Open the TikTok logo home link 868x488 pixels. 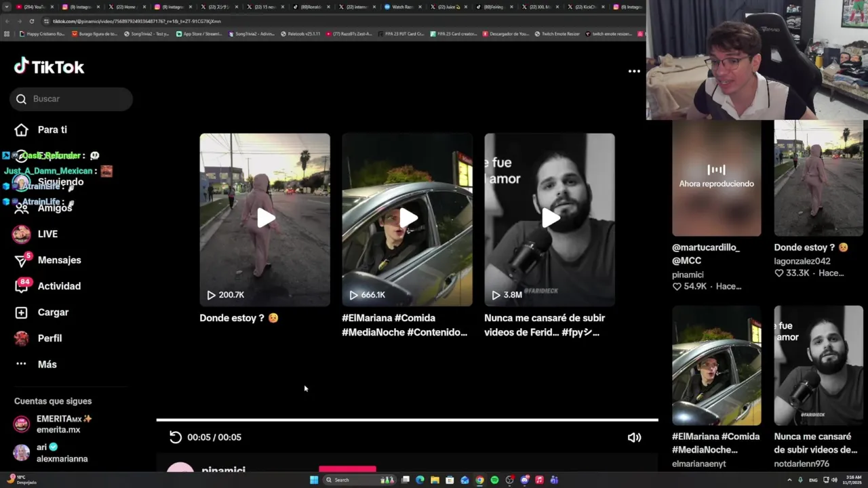pyautogui.click(x=49, y=66)
